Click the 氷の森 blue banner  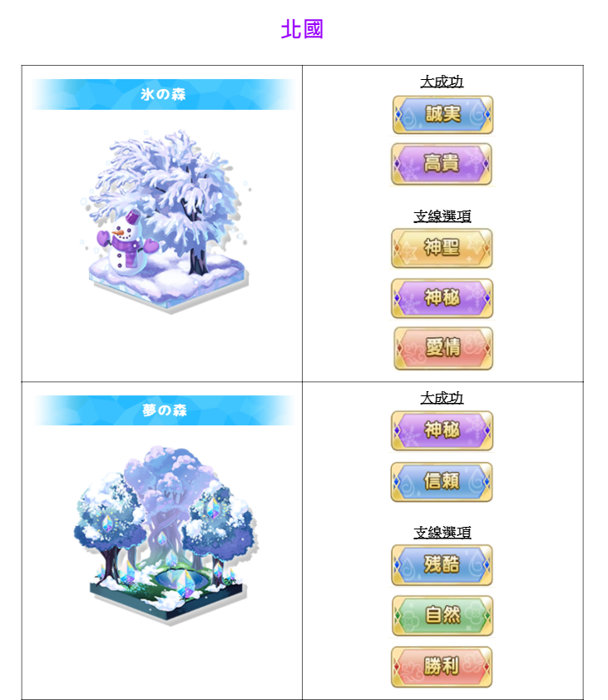tap(163, 94)
